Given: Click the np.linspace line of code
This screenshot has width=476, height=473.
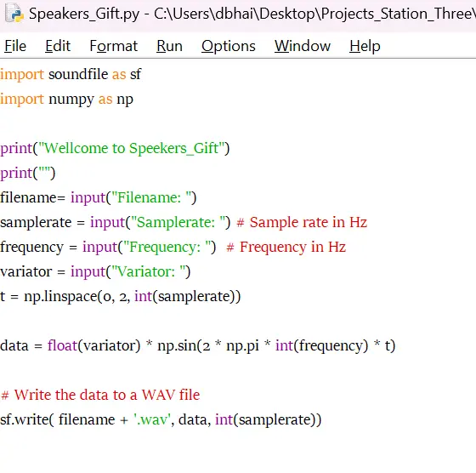Looking at the screenshot, I should pyautogui.click(x=120, y=297).
